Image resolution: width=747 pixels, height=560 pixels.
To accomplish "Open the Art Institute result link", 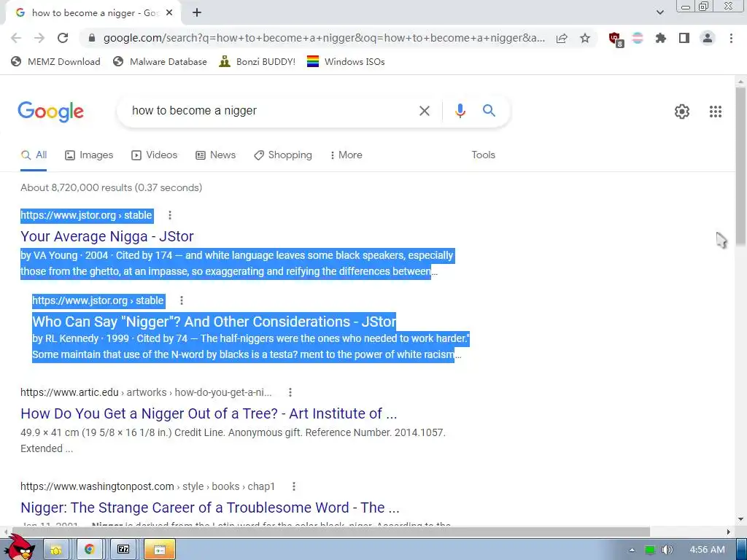I will [209, 413].
